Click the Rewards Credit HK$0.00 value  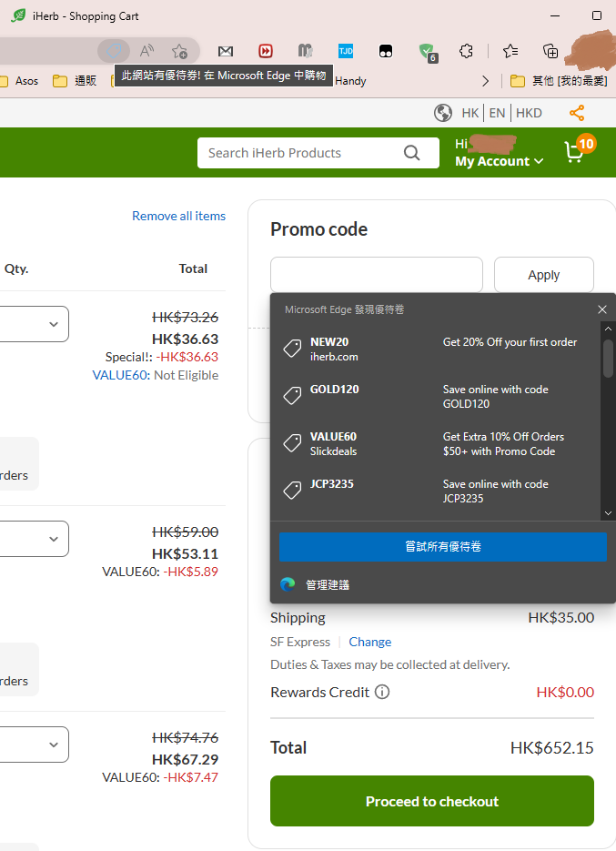click(565, 692)
